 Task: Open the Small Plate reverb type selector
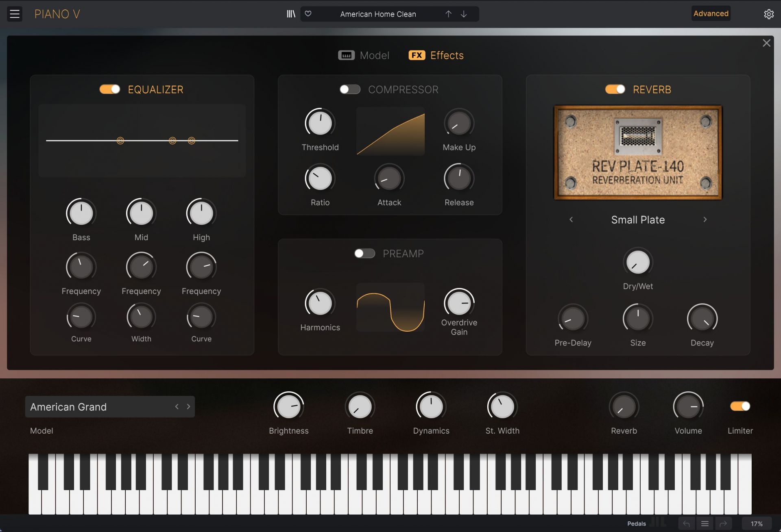click(638, 220)
